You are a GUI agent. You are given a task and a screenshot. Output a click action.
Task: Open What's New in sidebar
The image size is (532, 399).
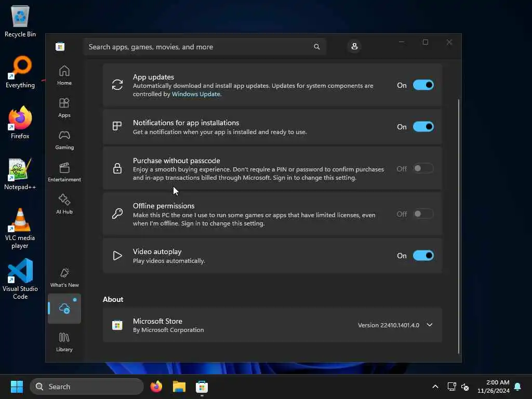[x=64, y=277]
